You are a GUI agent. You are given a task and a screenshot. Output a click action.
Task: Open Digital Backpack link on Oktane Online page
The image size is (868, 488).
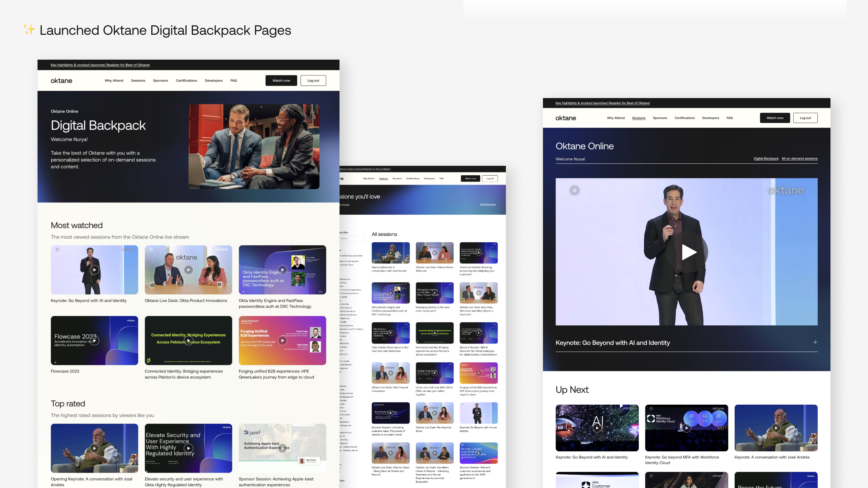tap(766, 158)
